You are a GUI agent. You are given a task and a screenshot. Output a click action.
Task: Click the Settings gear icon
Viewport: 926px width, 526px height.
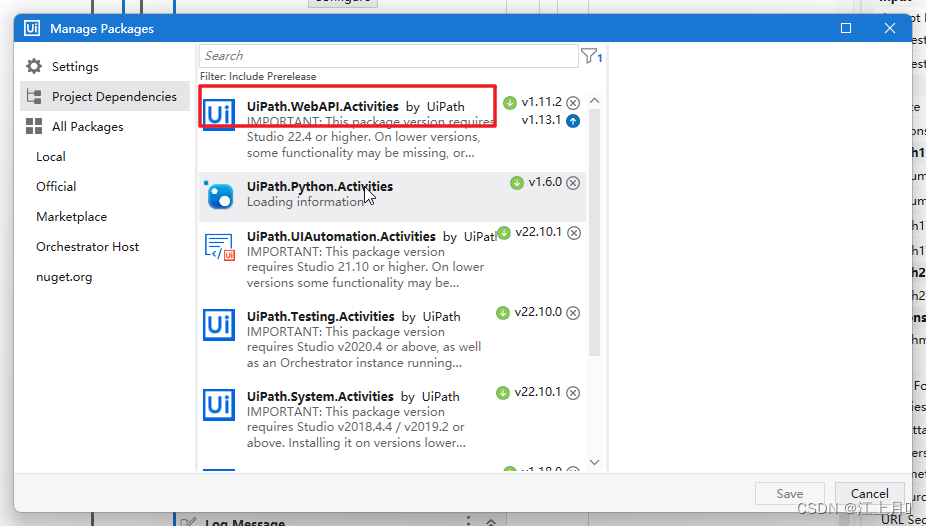[x=34, y=66]
